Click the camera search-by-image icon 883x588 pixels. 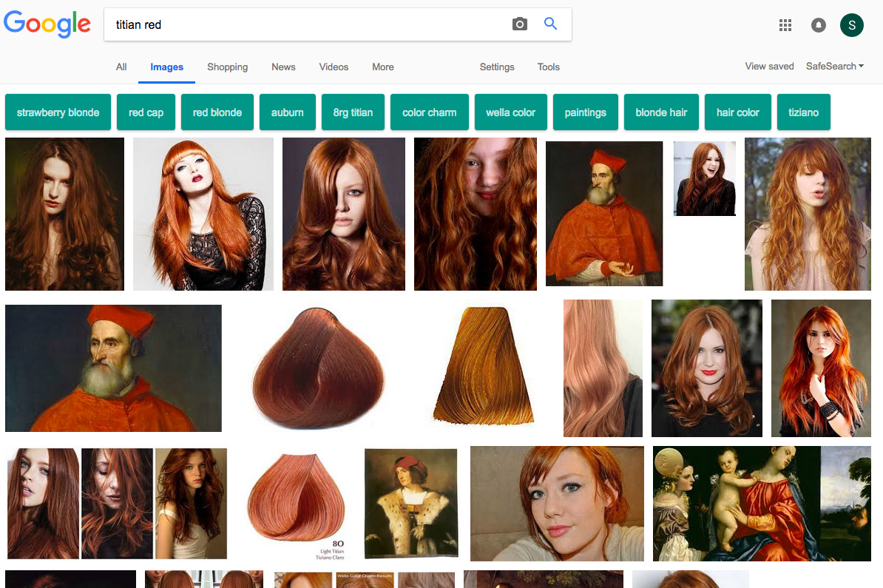[x=520, y=24]
